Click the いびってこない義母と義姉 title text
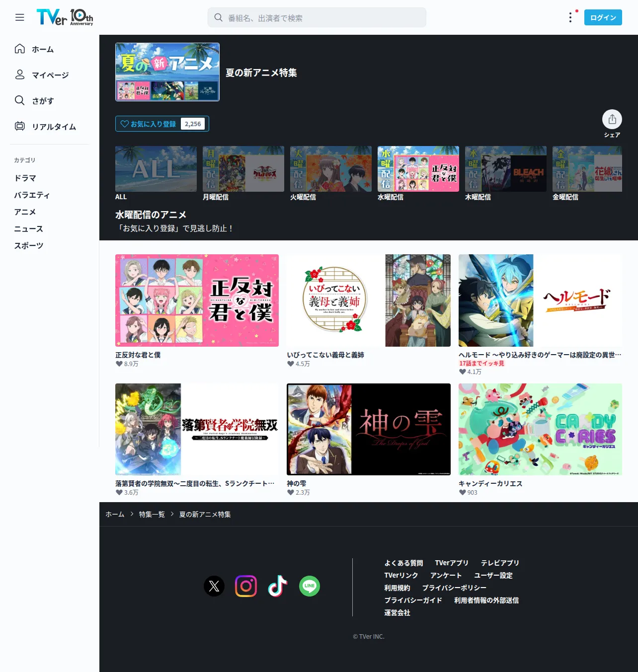The width and height of the screenshot is (638, 672). 325,355
